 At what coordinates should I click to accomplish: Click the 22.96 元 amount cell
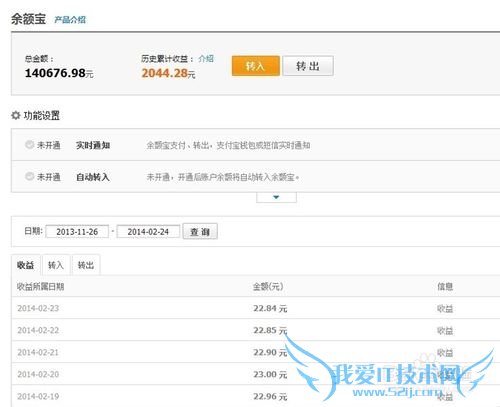[270, 396]
